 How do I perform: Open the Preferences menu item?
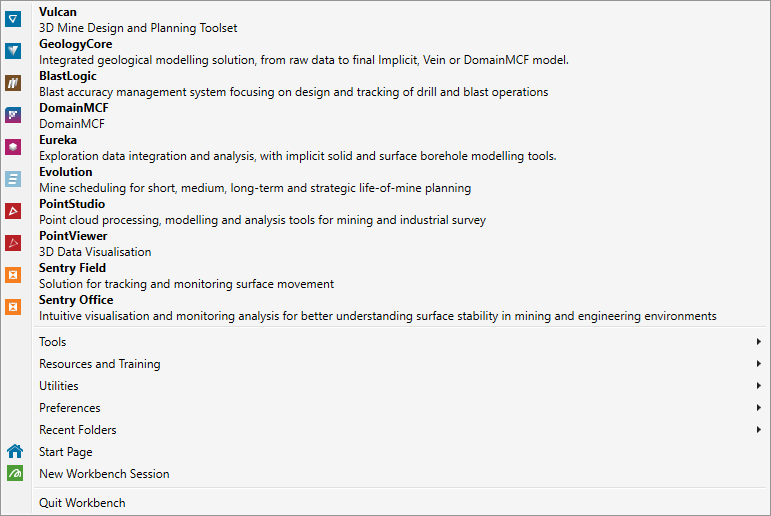pos(69,408)
